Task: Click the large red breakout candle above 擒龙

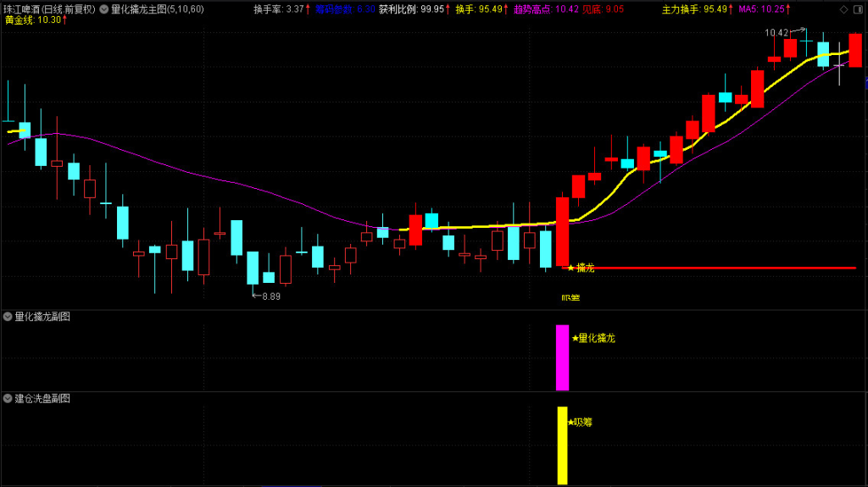Action: point(563,232)
